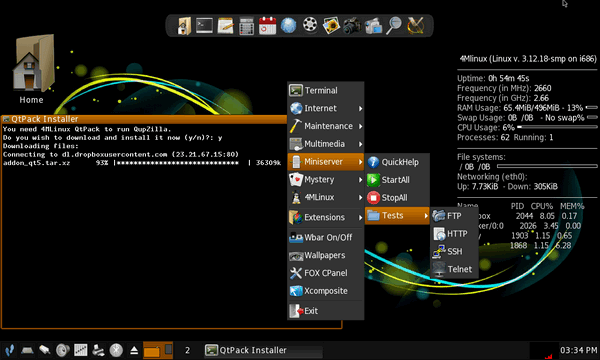Open the sunflower image viewer dock icon

[x=331, y=26]
